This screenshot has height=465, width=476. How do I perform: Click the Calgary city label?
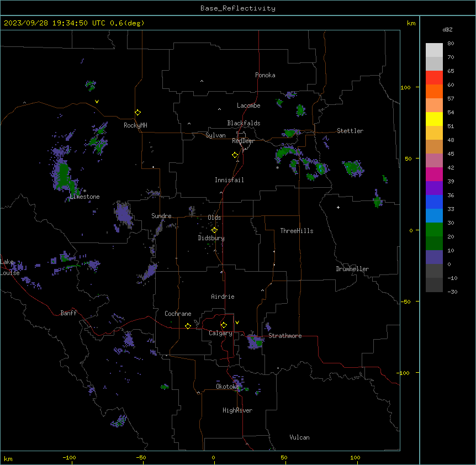220,333
